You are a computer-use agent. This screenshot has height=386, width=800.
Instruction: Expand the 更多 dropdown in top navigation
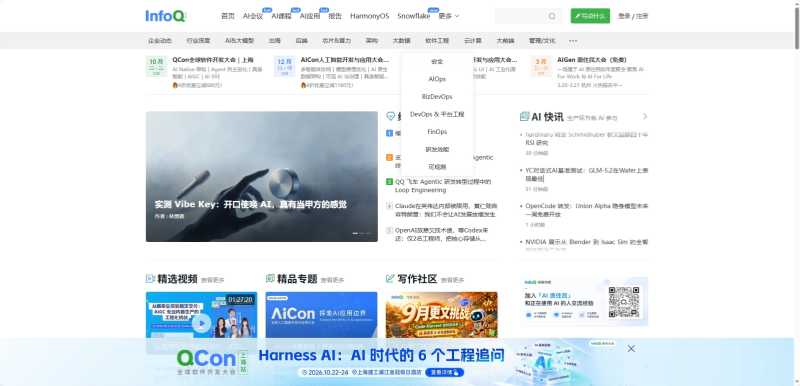[449, 16]
